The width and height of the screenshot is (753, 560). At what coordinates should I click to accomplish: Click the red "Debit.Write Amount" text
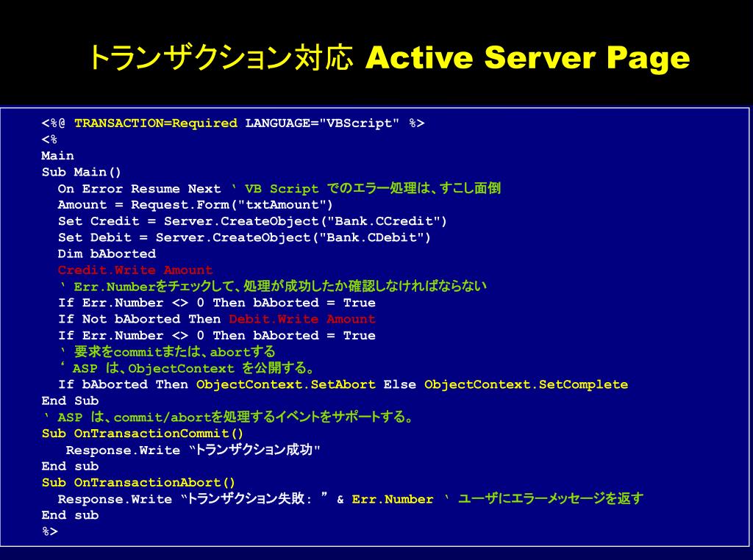coord(302,319)
